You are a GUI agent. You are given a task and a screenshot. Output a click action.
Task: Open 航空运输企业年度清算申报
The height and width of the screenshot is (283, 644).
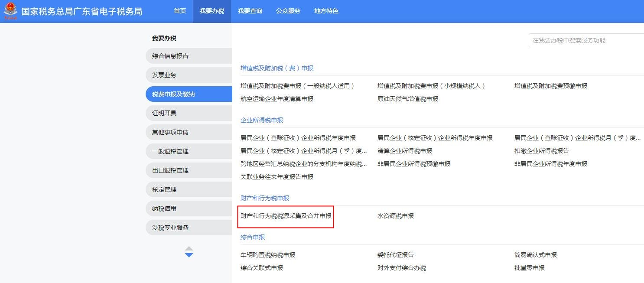tap(277, 99)
